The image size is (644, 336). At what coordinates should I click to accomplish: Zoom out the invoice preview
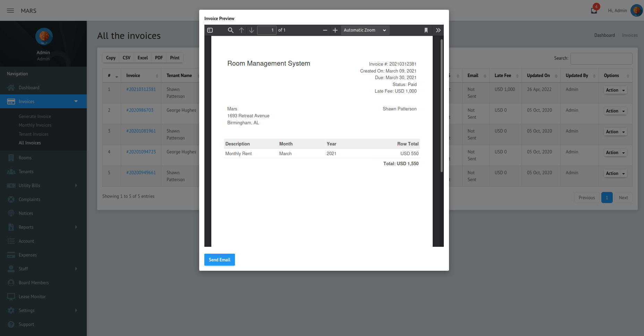coord(325,30)
